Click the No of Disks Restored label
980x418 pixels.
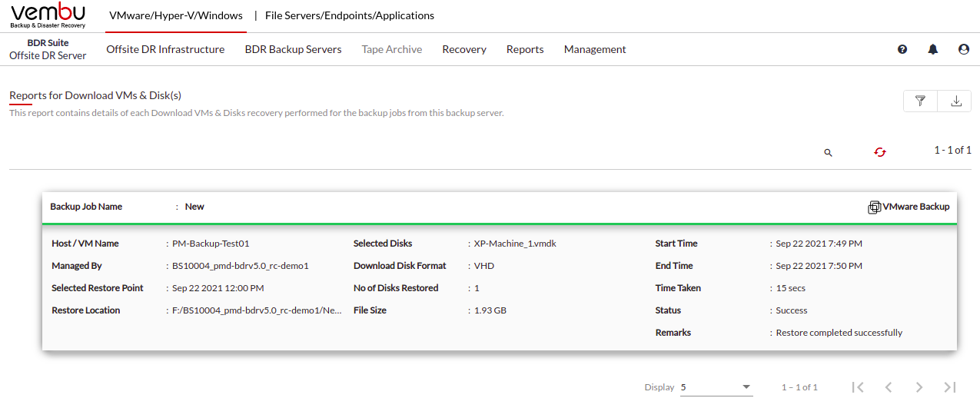[396, 288]
